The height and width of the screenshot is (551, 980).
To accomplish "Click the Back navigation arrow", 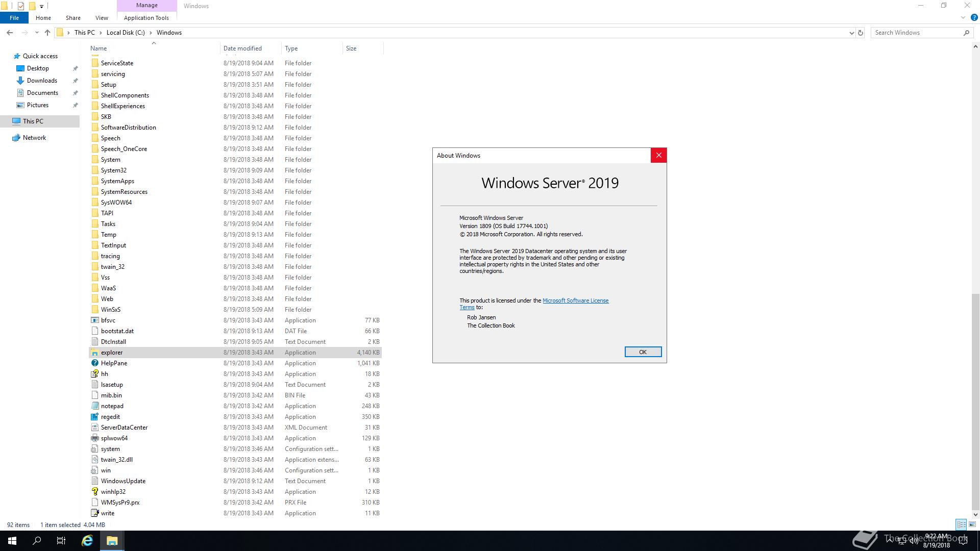I will click(x=10, y=33).
